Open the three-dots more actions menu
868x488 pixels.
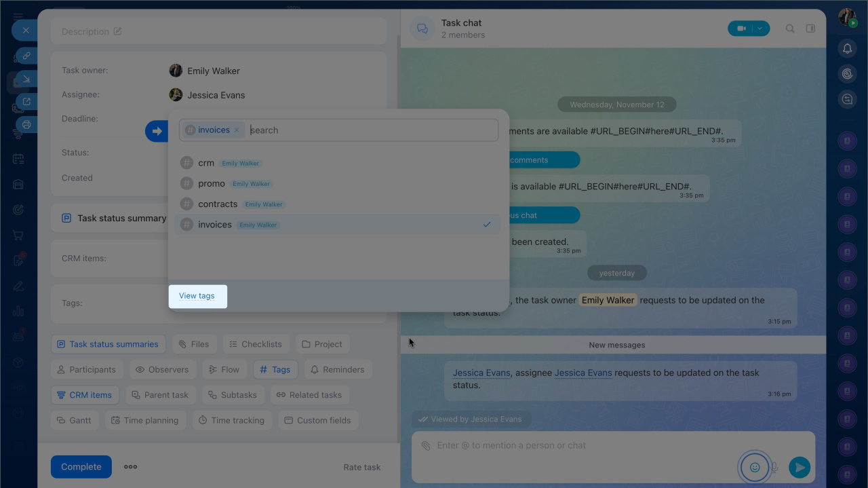pos(131,467)
